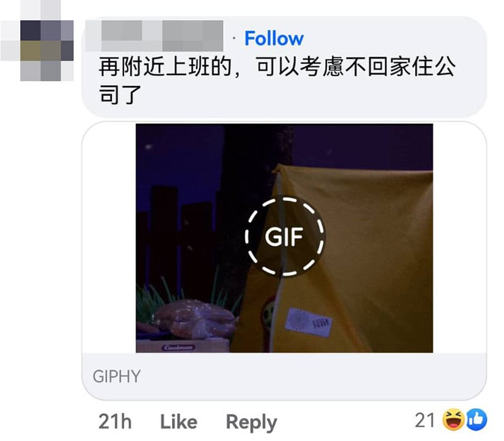This screenshot has height=441, width=504.
Task: Click the grey footer bar of GIF card
Action: click(x=284, y=376)
